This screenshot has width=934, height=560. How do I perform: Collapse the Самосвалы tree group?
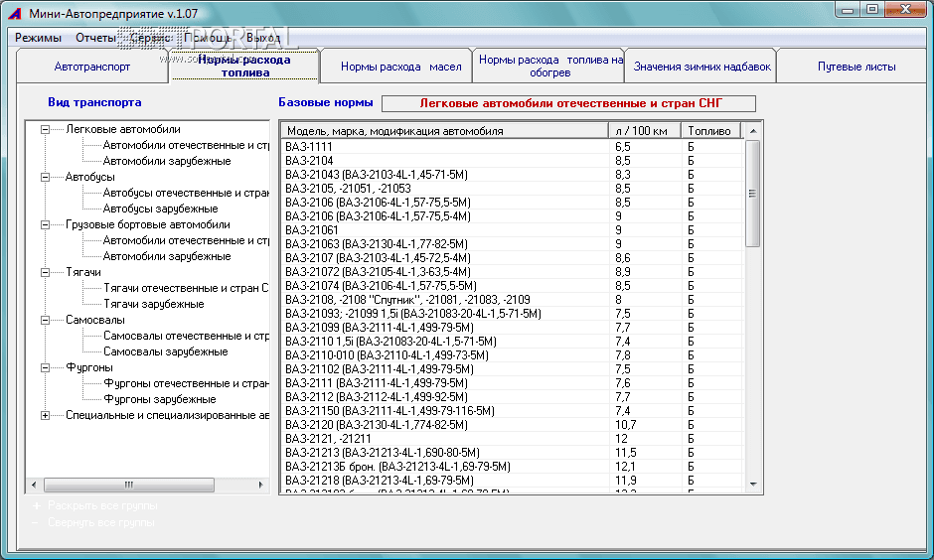[x=46, y=320]
